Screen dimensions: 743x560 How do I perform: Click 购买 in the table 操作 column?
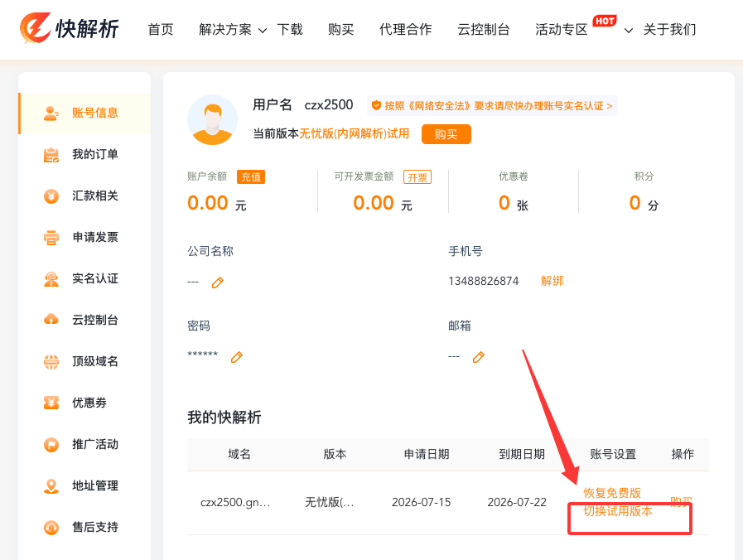click(x=682, y=502)
